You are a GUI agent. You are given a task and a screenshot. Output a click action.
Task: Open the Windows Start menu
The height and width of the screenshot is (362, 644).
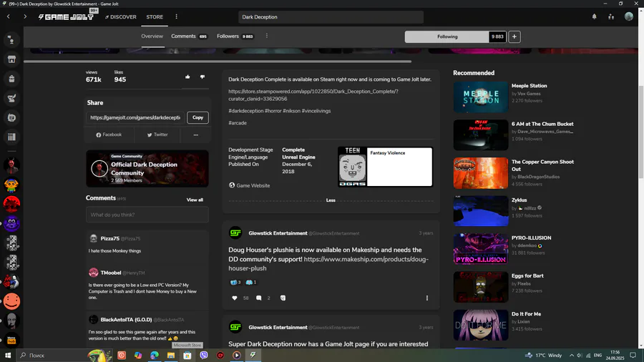[7, 356]
